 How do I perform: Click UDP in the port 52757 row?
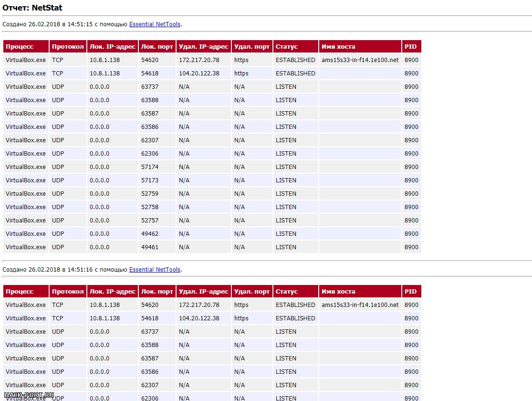[58, 221]
